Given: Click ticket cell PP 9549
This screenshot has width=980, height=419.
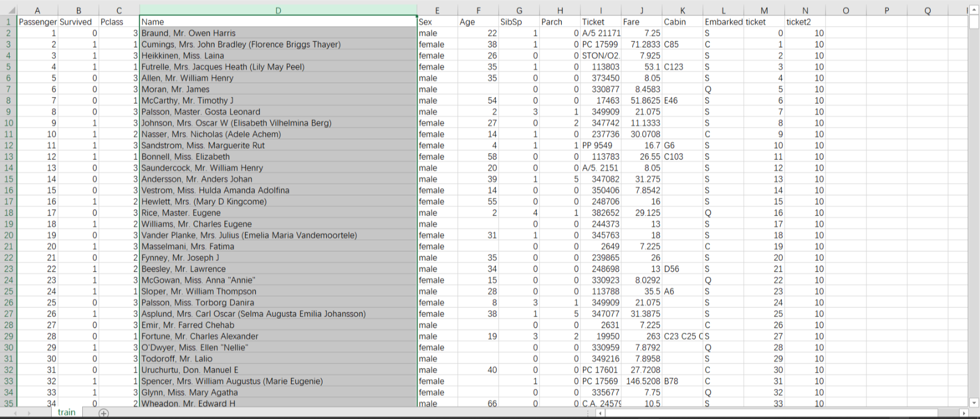Looking at the screenshot, I should (601, 145).
